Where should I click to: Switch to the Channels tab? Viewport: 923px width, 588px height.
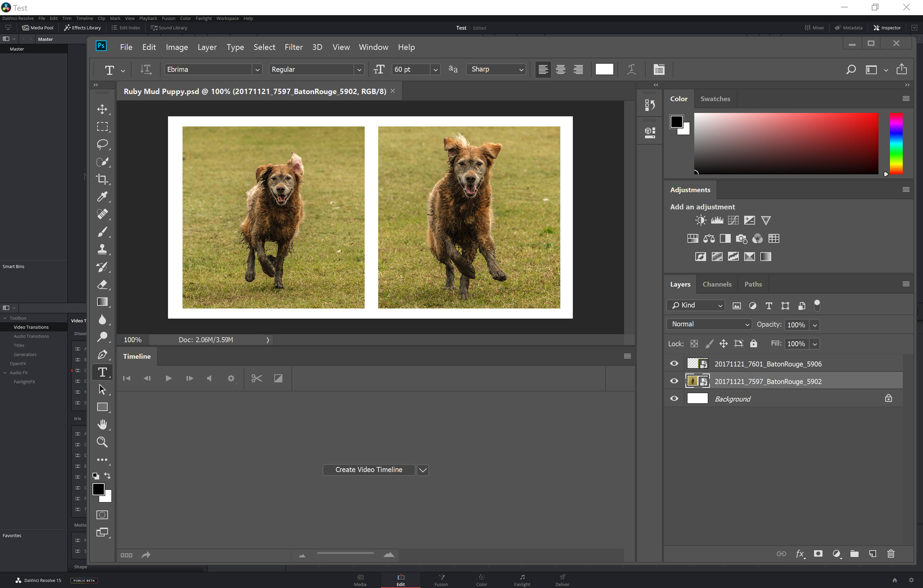coord(717,284)
